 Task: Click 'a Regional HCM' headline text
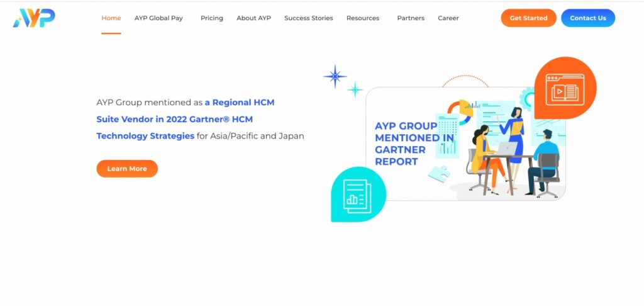click(240, 103)
